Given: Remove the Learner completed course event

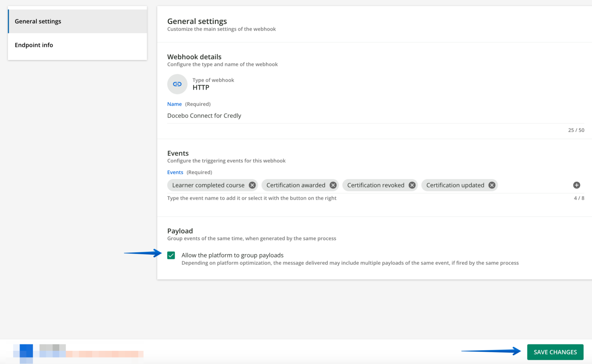Looking at the screenshot, I should pyautogui.click(x=252, y=185).
